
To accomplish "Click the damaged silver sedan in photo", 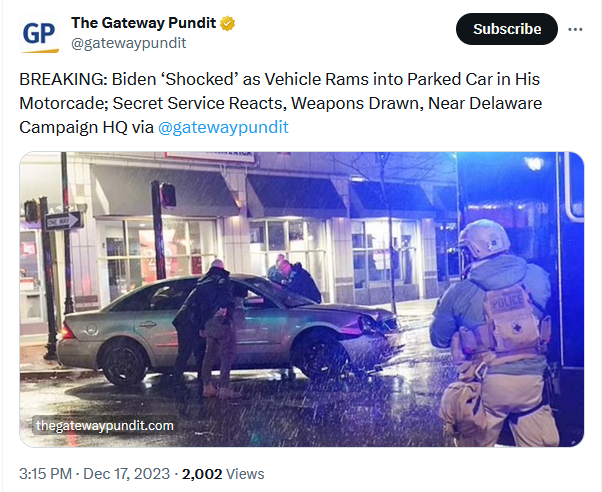I will click(230, 330).
